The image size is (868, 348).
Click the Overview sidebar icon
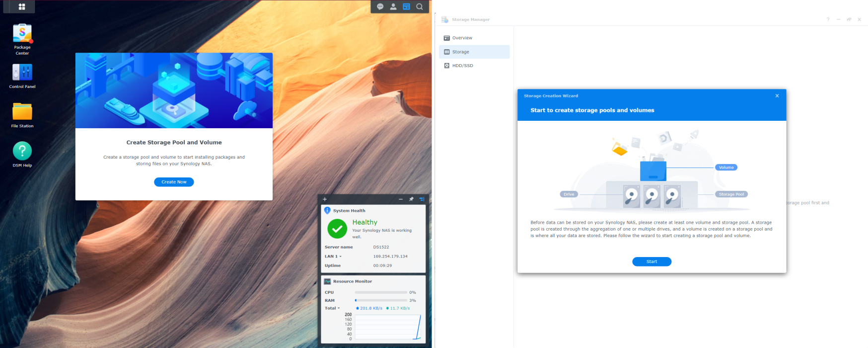tap(446, 38)
